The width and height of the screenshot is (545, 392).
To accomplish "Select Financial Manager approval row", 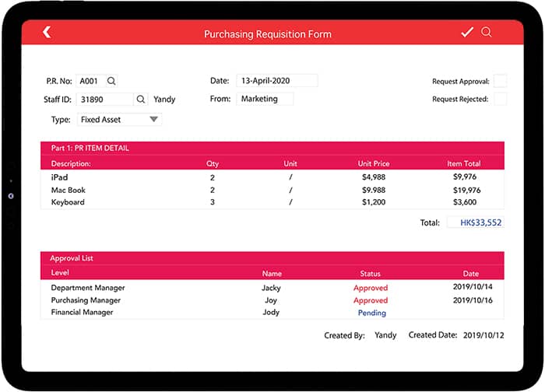I will 272,312.
